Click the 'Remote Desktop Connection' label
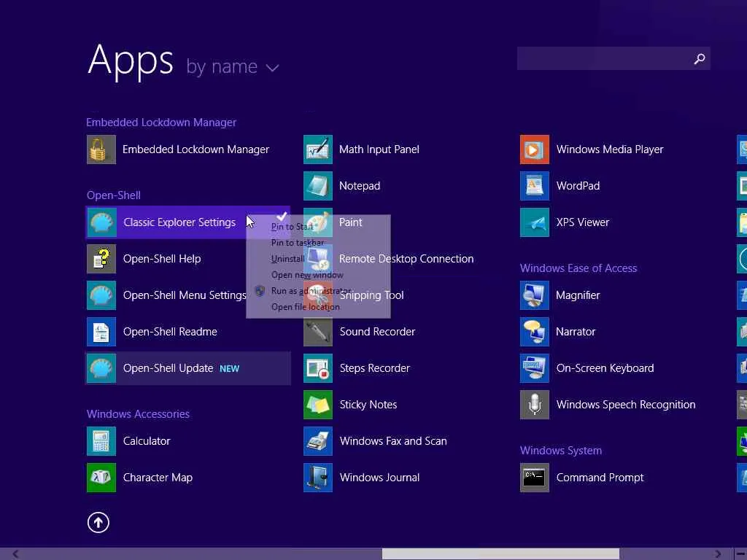The image size is (747, 560). click(406, 259)
